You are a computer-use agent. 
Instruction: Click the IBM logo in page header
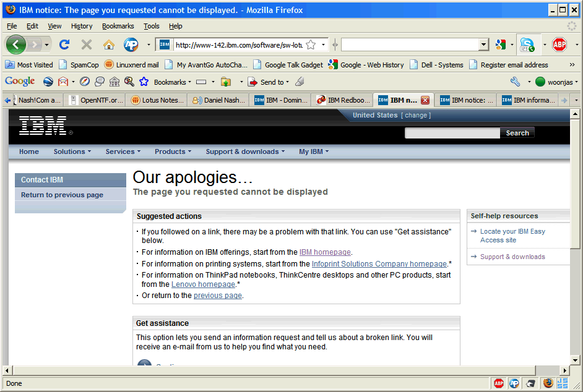pyautogui.click(x=43, y=126)
